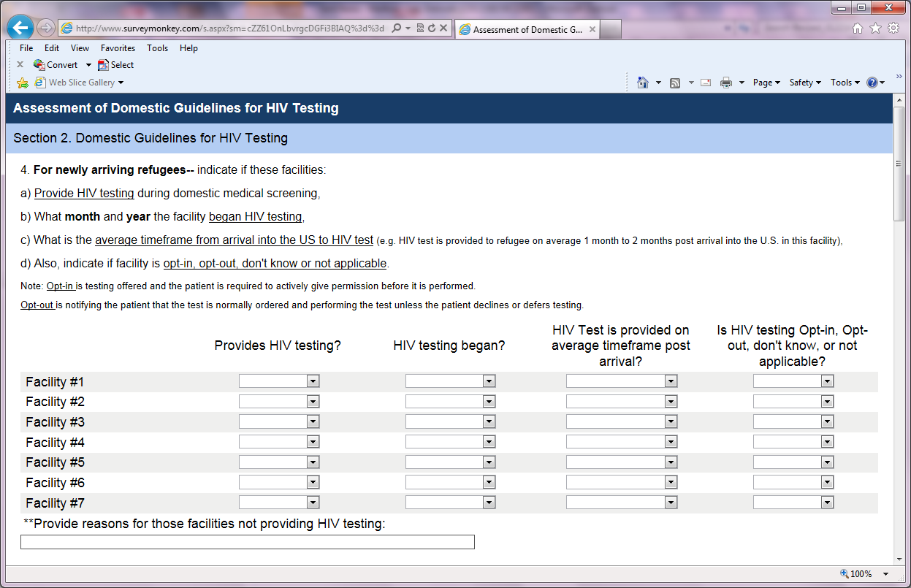Click the Add to Favorites bar star icon
Viewport: 911px width, 588px height.
[x=23, y=83]
